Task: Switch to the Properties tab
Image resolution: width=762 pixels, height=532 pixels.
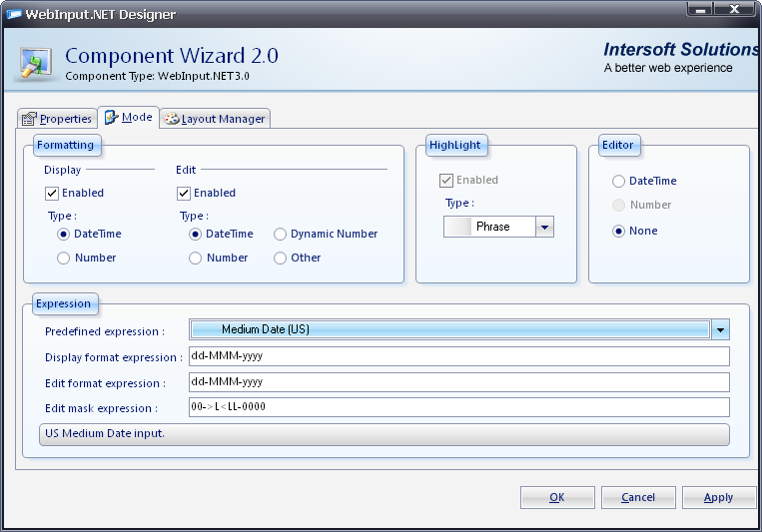Action: [57, 119]
